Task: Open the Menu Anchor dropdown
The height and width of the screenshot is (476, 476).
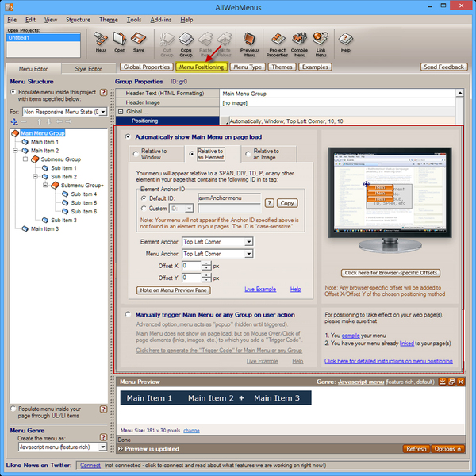Action: [248, 254]
